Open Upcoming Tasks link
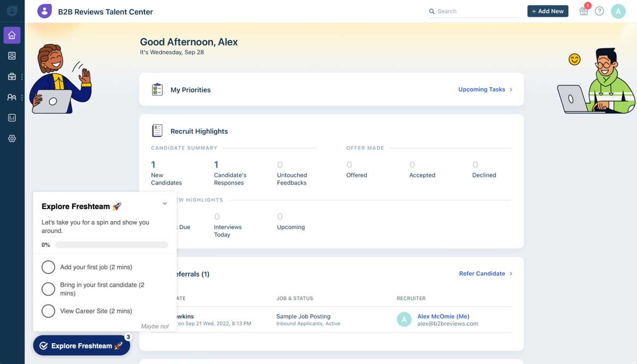Viewport: 637px width, 364px height. click(481, 90)
